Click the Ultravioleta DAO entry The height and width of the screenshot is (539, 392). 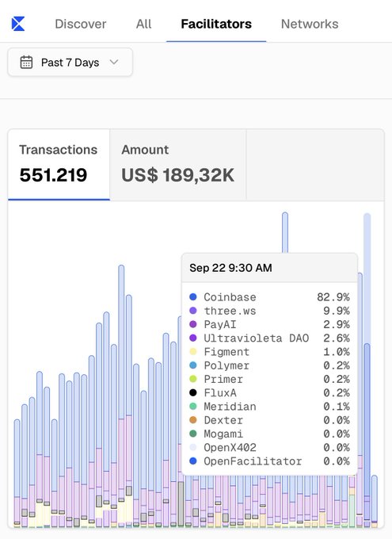[x=270, y=338]
